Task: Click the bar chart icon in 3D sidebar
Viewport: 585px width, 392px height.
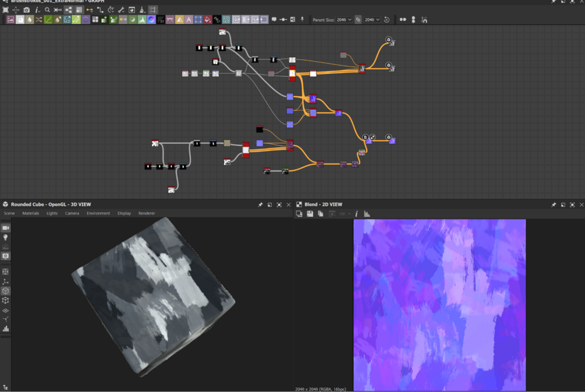Action: (x=6, y=329)
